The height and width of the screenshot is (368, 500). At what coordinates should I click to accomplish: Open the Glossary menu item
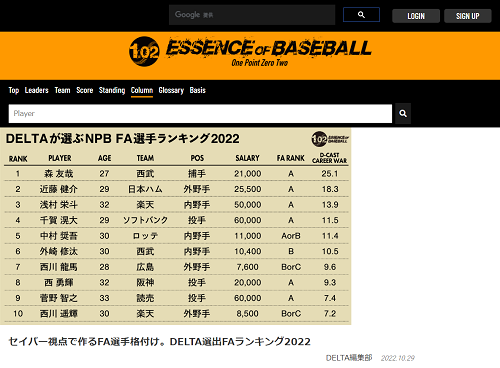(171, 90)
